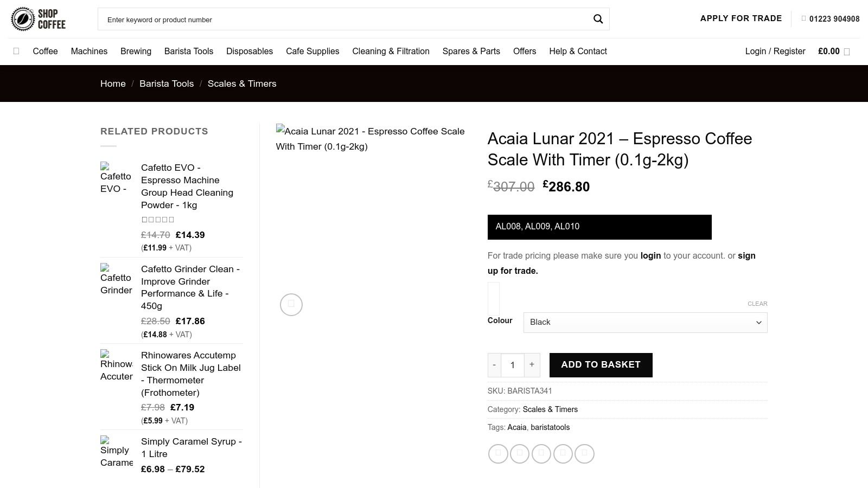Viewport: 868px width, 488px height.
Task: Click the £7.19 Accutemp price
Action: click(x=182, y=407)
